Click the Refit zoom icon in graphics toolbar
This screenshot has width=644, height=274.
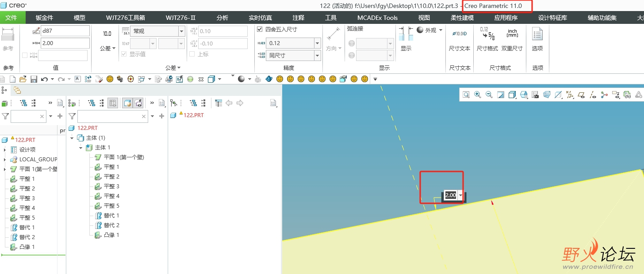pos(466,95)
